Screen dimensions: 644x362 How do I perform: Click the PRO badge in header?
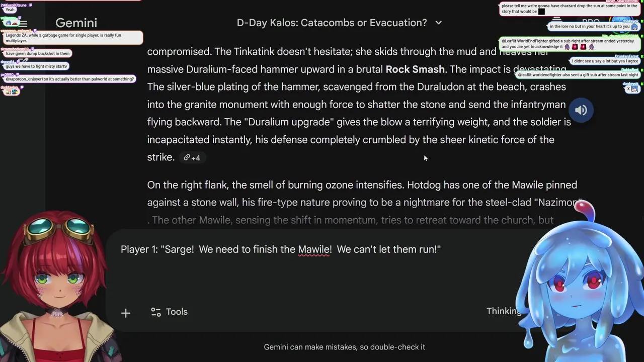click(x=591, y=23)
